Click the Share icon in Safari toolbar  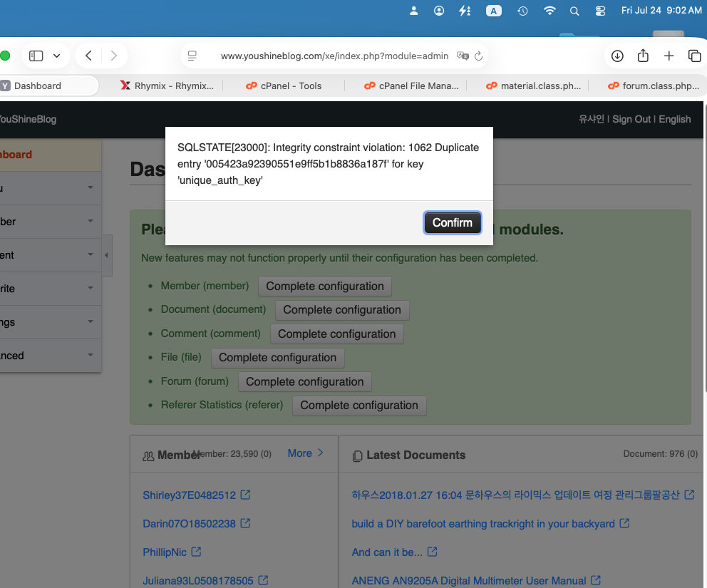[x=643, y=56]
